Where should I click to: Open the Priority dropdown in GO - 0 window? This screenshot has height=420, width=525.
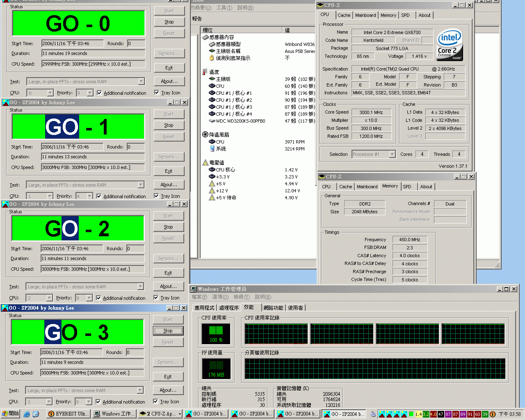pyautogui.click(x=90, y=93)
